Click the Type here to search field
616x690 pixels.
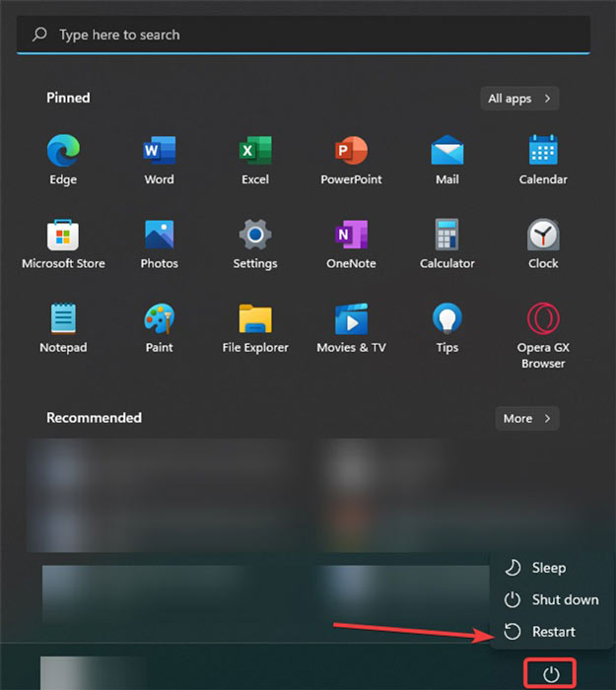click(x=304, y=34)
